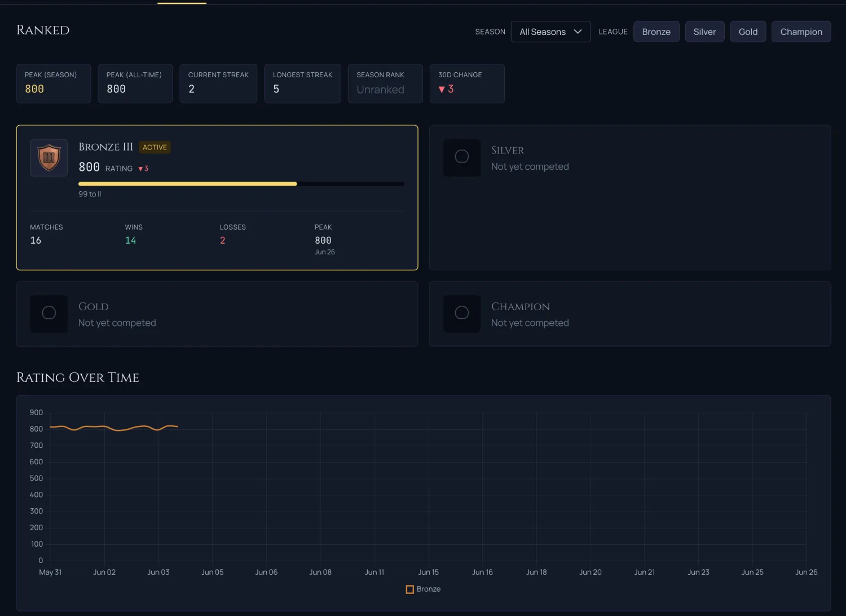
Task: Click the Peak (All-Time) stat card
Action: point(135,83)
